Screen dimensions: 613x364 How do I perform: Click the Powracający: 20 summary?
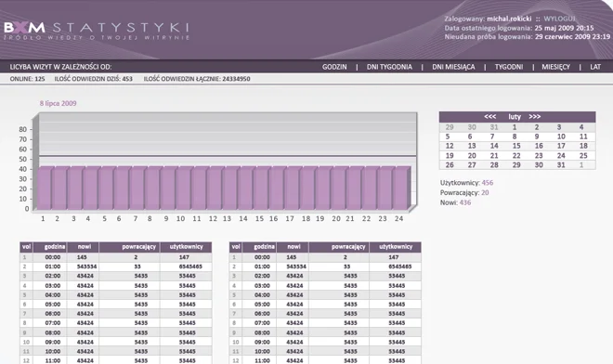(x=464, y=193)
